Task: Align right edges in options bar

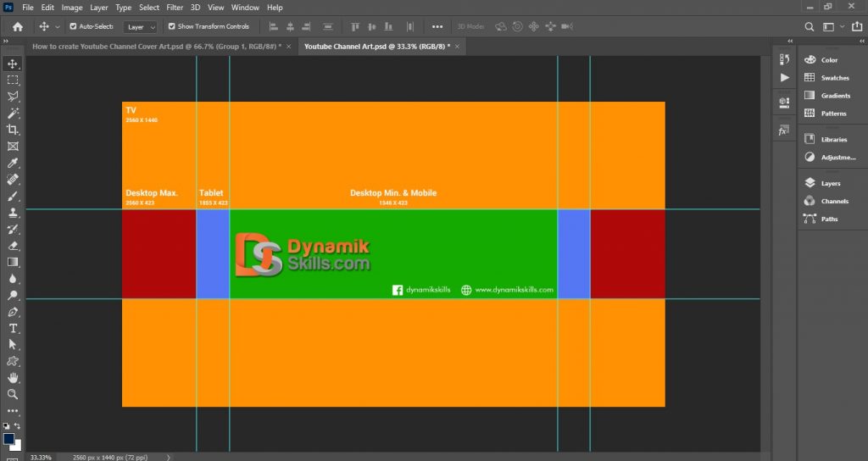Action: coord(306,26)
